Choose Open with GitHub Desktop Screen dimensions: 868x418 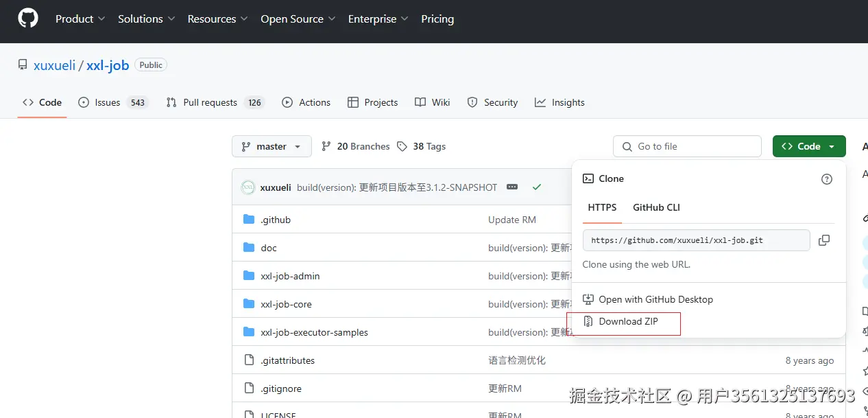(x=648, y=299)
